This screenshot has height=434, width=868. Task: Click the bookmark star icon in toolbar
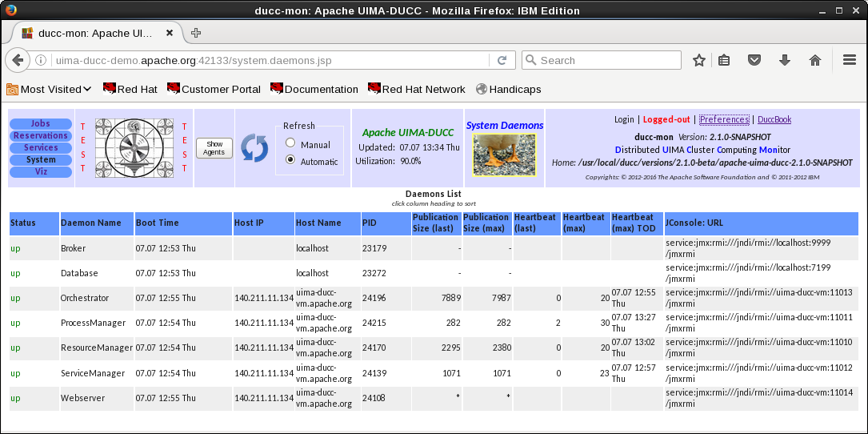(x=699, y=60)
